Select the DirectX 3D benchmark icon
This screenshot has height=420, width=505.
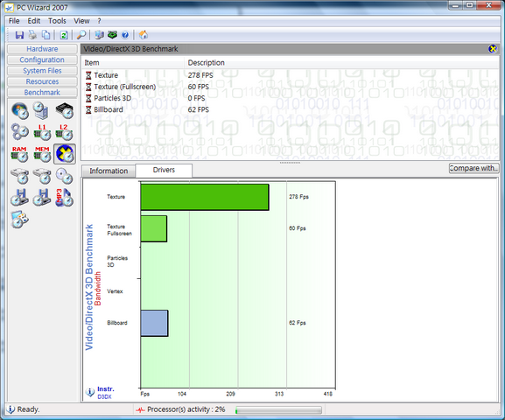tap(65, 154)
